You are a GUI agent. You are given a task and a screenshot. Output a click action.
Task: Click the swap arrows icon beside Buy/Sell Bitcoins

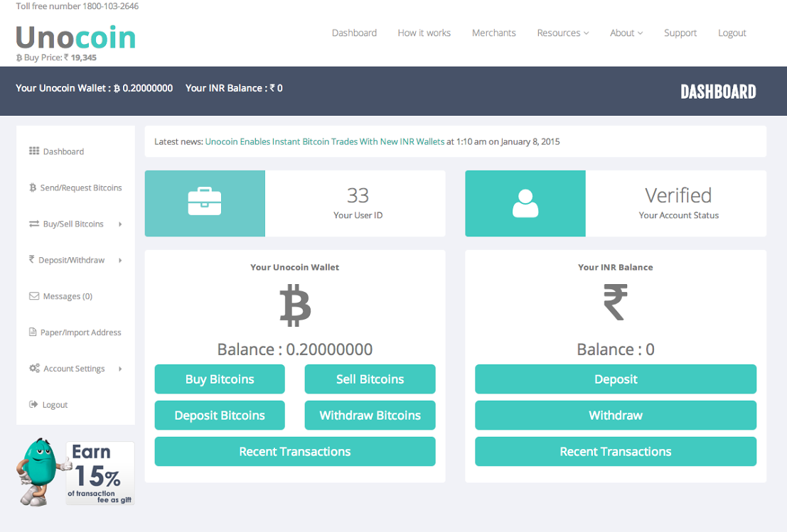tap(34, 224)
